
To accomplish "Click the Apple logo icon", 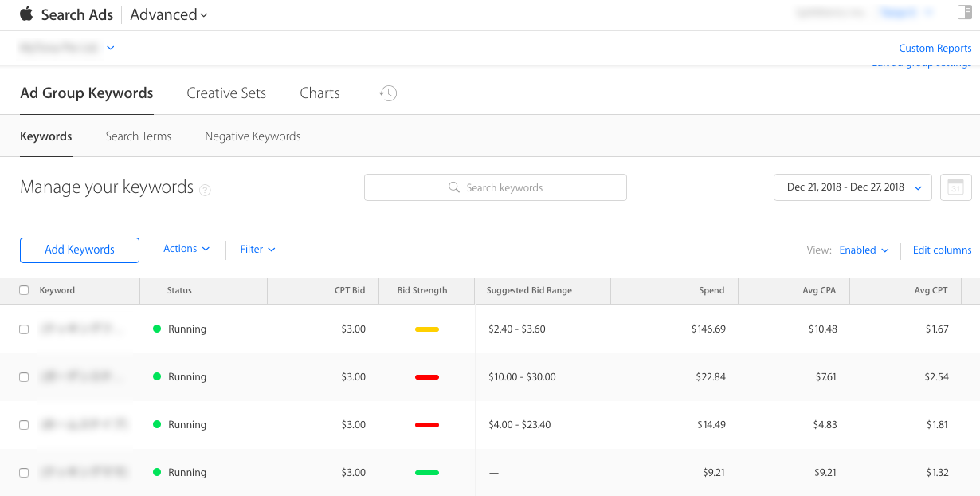I will coord(26,14).
